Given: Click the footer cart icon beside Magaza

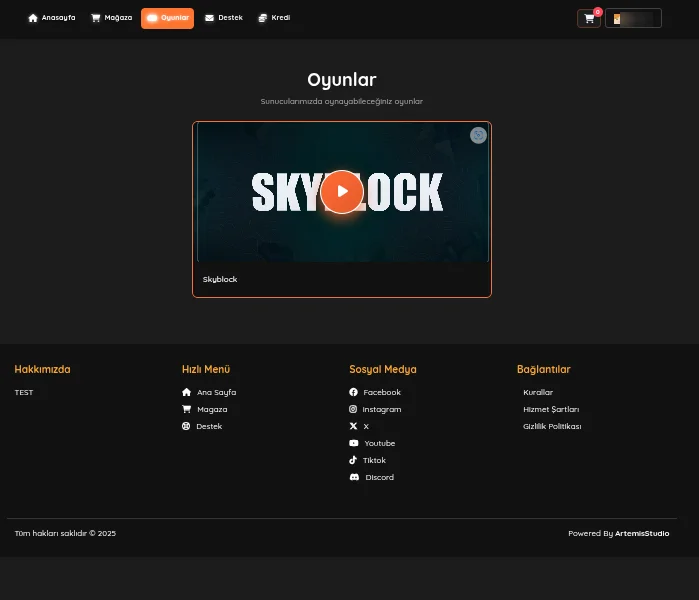Looking at the screenshot, I should point(186,409).
